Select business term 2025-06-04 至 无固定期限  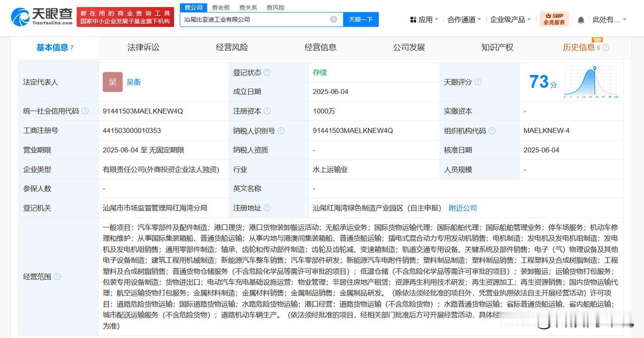[x=143, y=150]
